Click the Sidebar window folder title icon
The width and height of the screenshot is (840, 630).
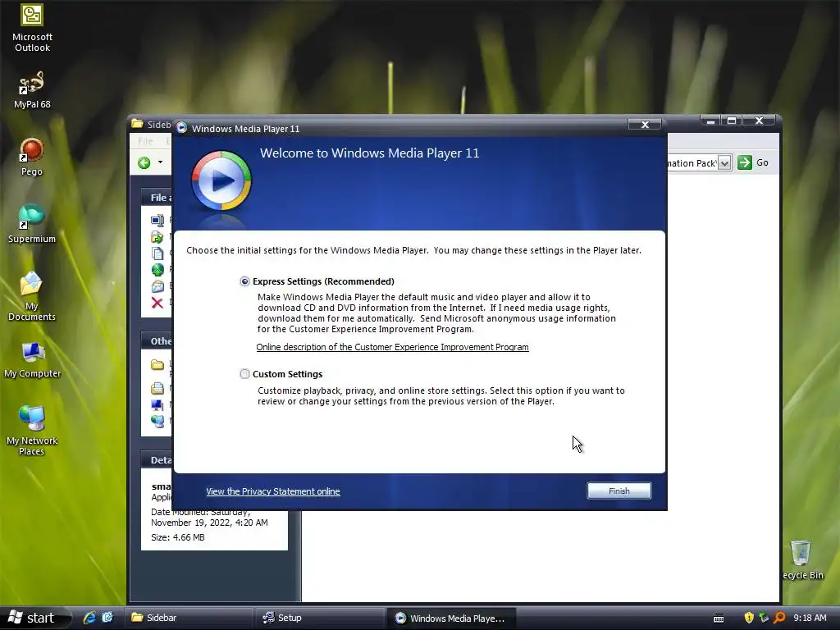pos(137,124)
